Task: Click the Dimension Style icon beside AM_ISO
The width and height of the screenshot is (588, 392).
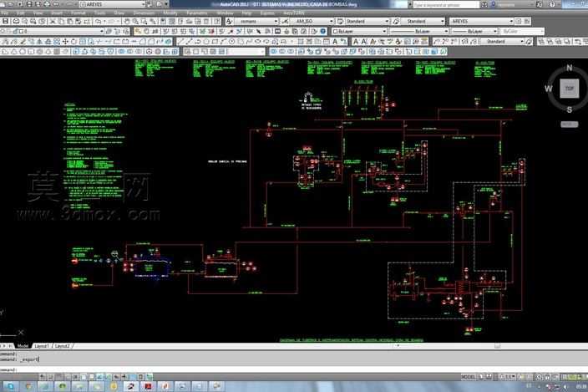Action: pyautogui.click(x=286, y=22)
